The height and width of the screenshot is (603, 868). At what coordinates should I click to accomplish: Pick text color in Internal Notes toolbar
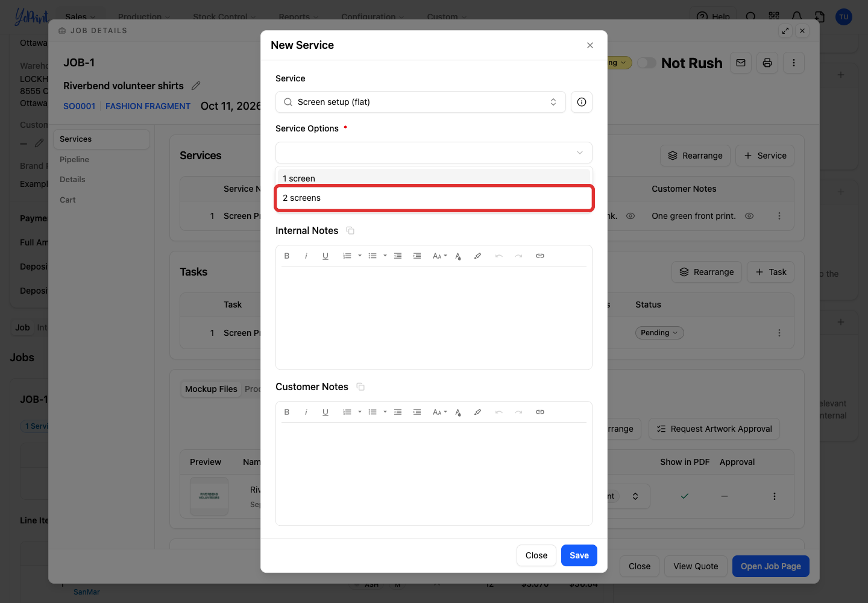tap(458, 256)
